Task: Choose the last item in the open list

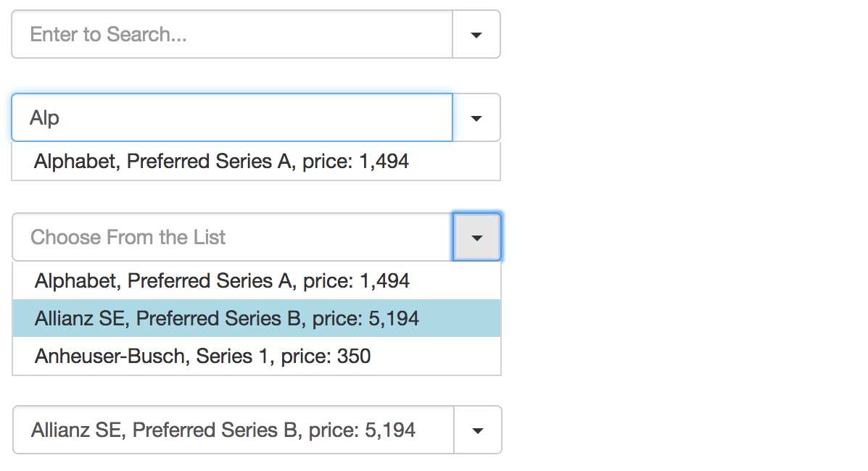Action: pos(257,356)
